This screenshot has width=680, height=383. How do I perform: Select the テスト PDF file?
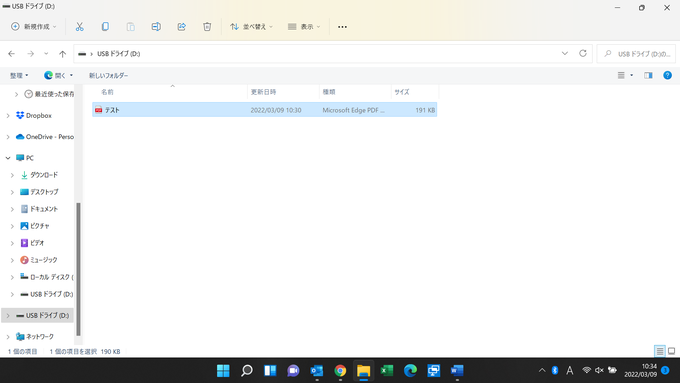click(265, 110)
